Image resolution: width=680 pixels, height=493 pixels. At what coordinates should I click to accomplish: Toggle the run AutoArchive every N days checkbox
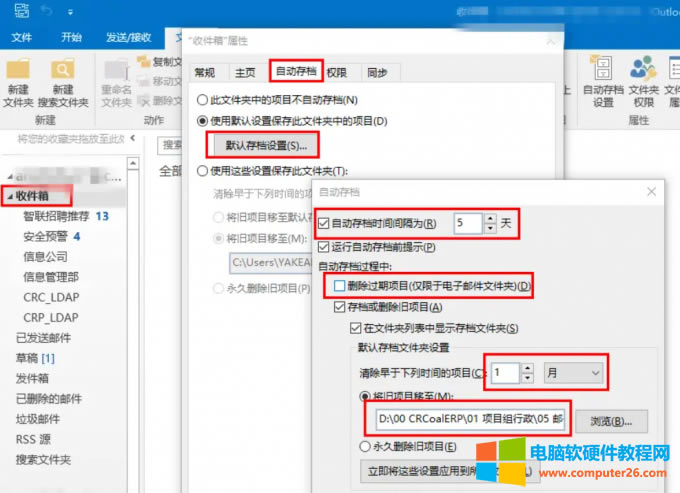323,223
